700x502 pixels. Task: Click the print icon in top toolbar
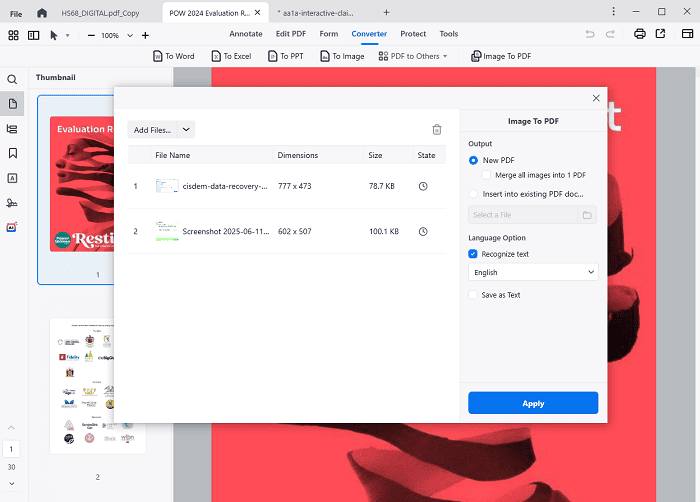point(640,34)
